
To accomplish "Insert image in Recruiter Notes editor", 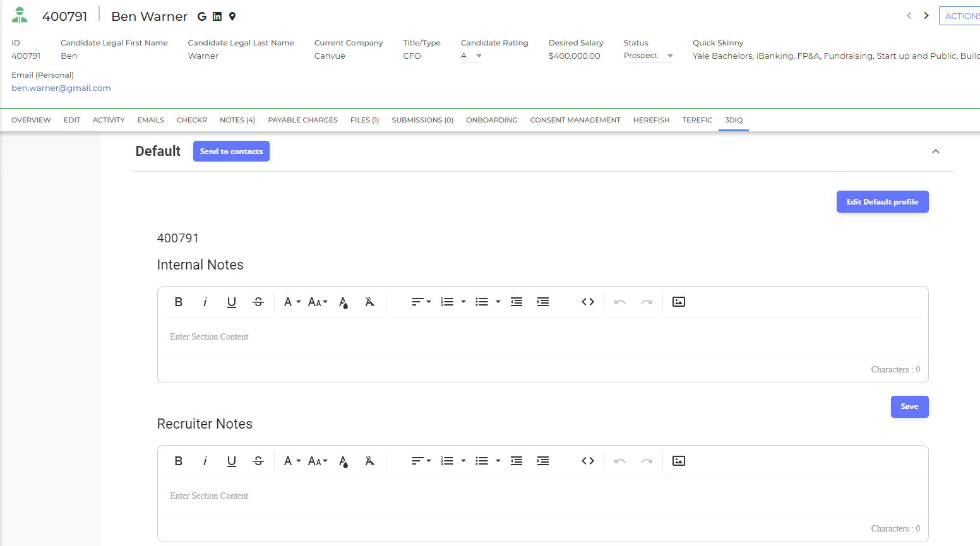I will click(679, 461).
